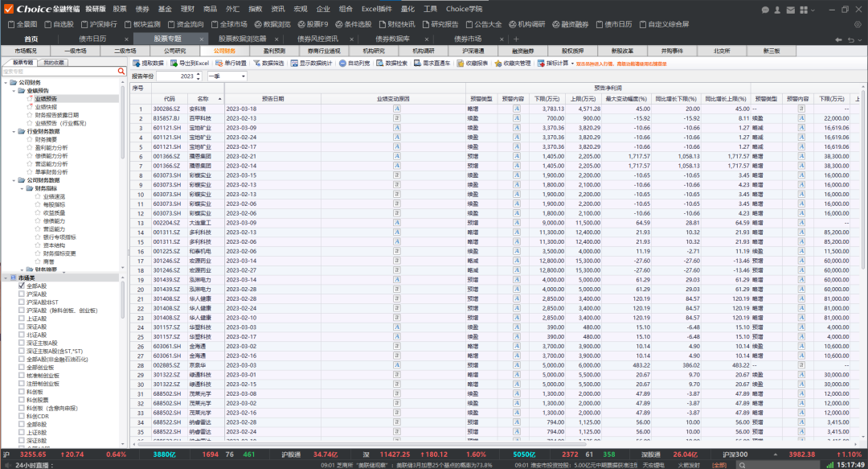Viewport: 868px width, 469px height.
Task: Check the 沪深A股 checkbox
Action: [22, 294]
